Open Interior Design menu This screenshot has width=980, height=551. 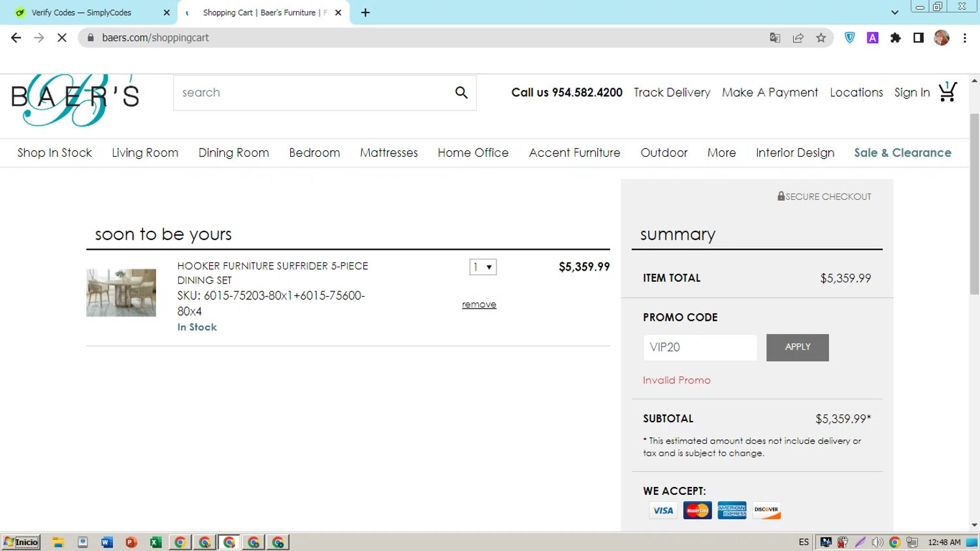click(795, 153)
